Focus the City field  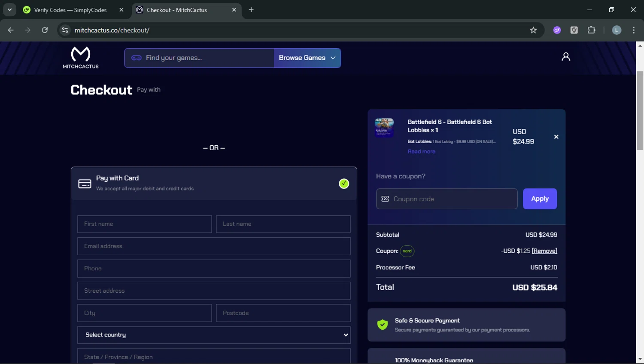[x=144, y=313]
